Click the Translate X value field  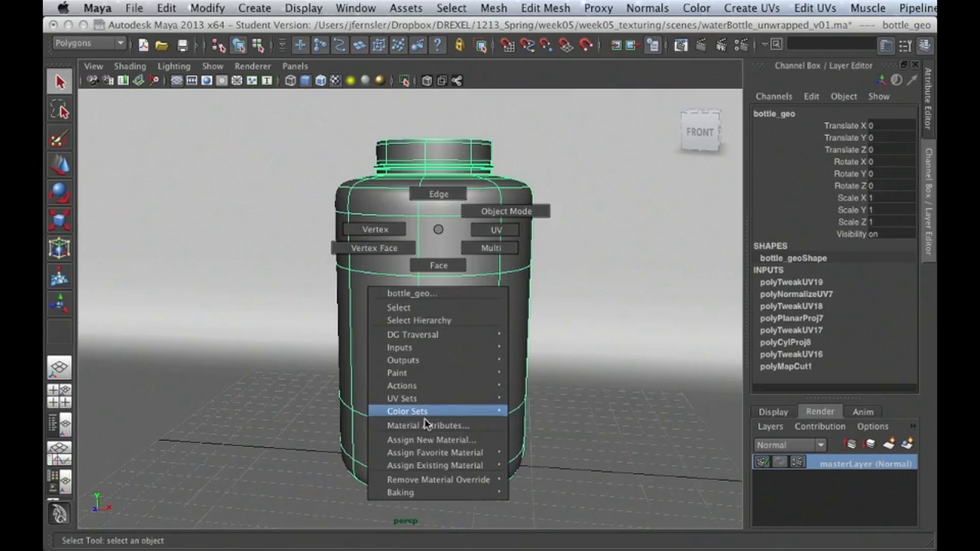click(891, 126)
